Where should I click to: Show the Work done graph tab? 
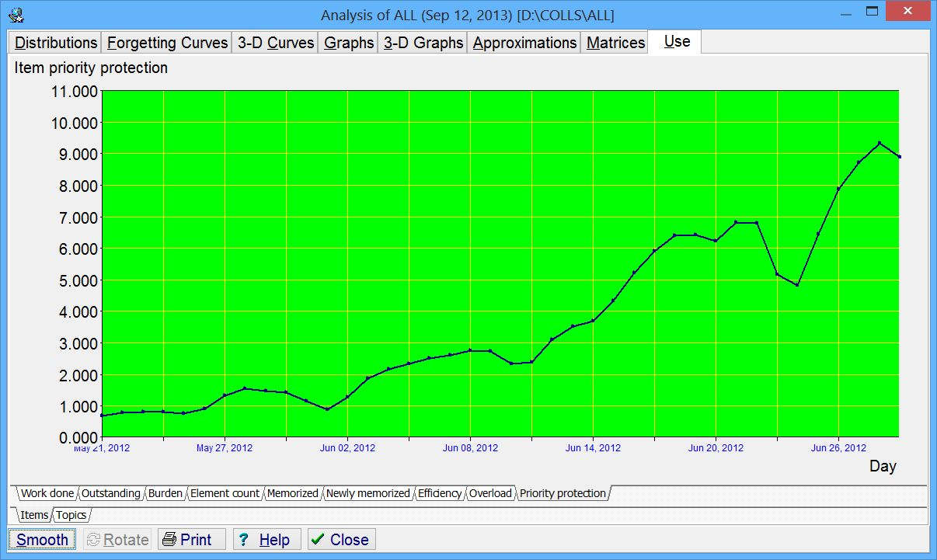coord(47,493)
